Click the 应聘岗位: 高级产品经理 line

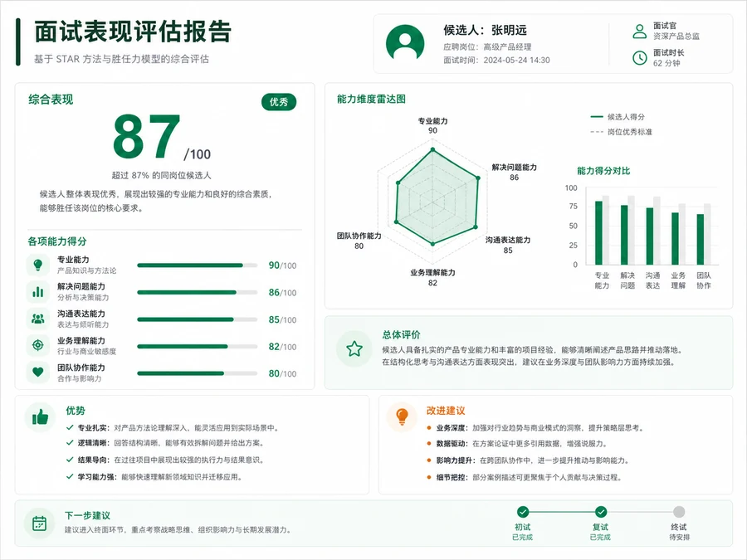[487, 46]
